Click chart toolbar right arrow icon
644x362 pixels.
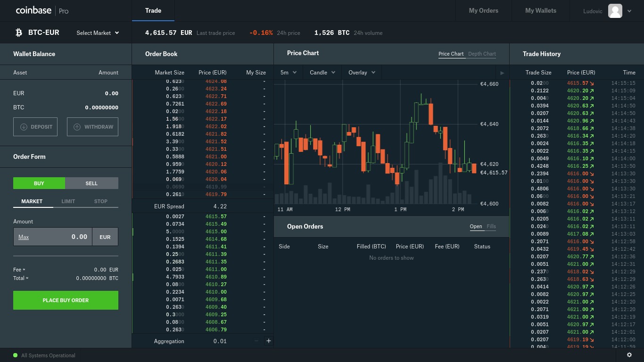[502, 73]
